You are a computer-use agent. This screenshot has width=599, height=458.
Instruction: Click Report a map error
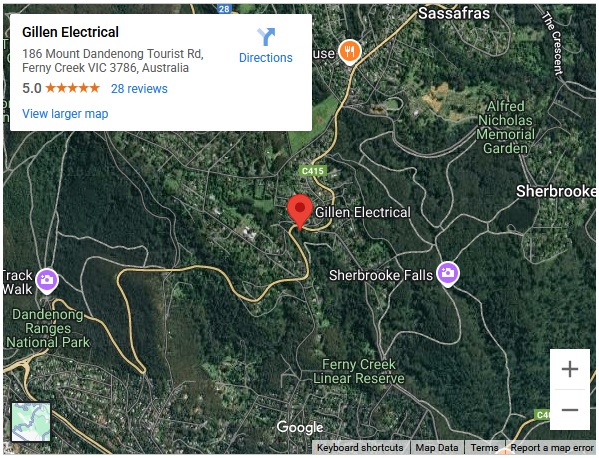click(x=552, y=447)
